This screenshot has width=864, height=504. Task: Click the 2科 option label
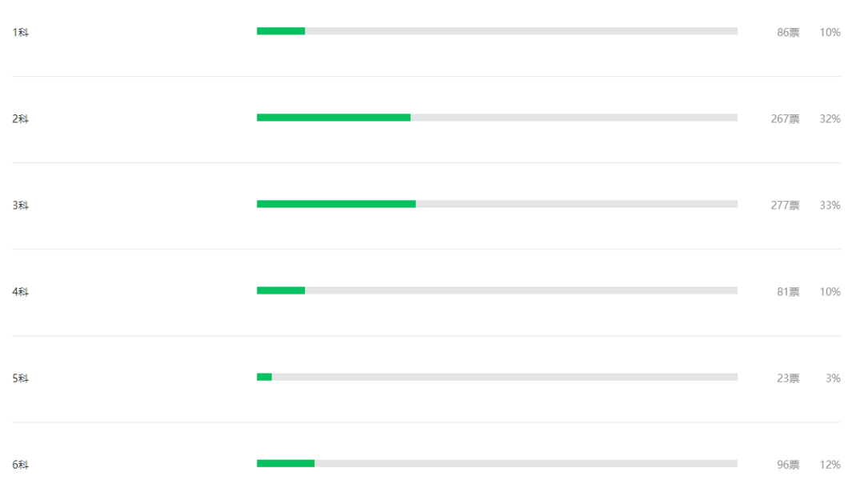20,119
